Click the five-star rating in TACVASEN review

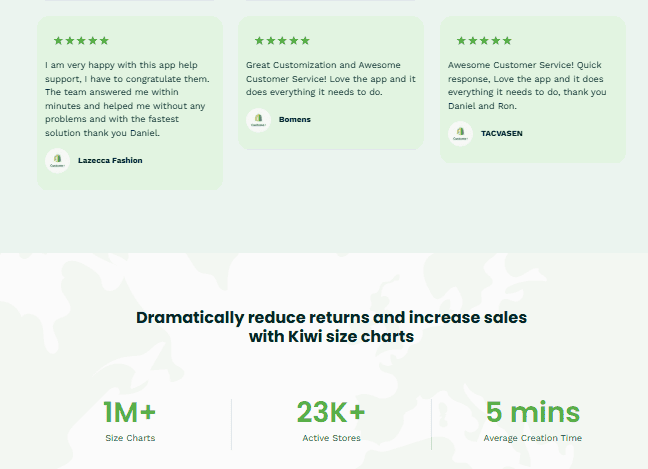click(484, 41)
